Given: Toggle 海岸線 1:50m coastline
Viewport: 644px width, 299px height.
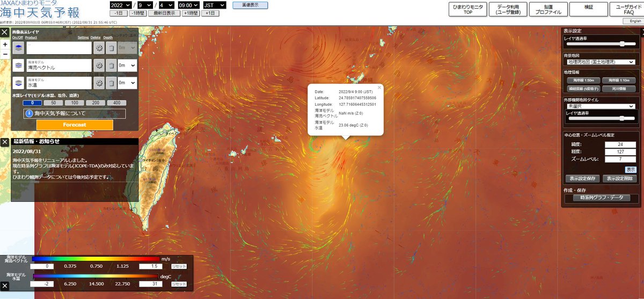Looking at the screenshot, I should 583,80.
